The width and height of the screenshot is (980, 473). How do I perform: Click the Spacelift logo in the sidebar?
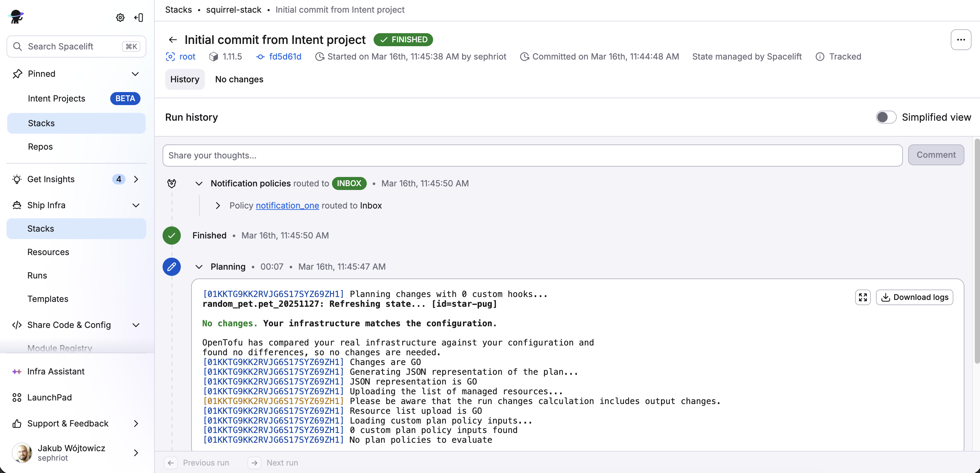click(x=16, y=17)
